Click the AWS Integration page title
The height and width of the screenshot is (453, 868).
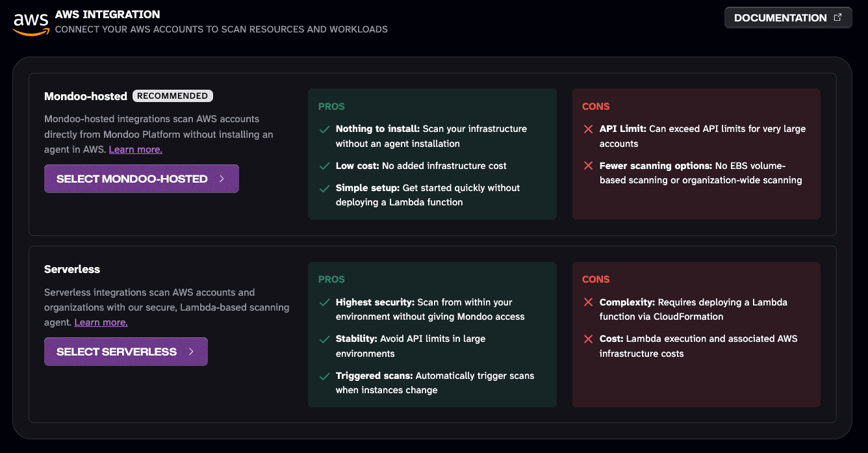pos(107,14)
